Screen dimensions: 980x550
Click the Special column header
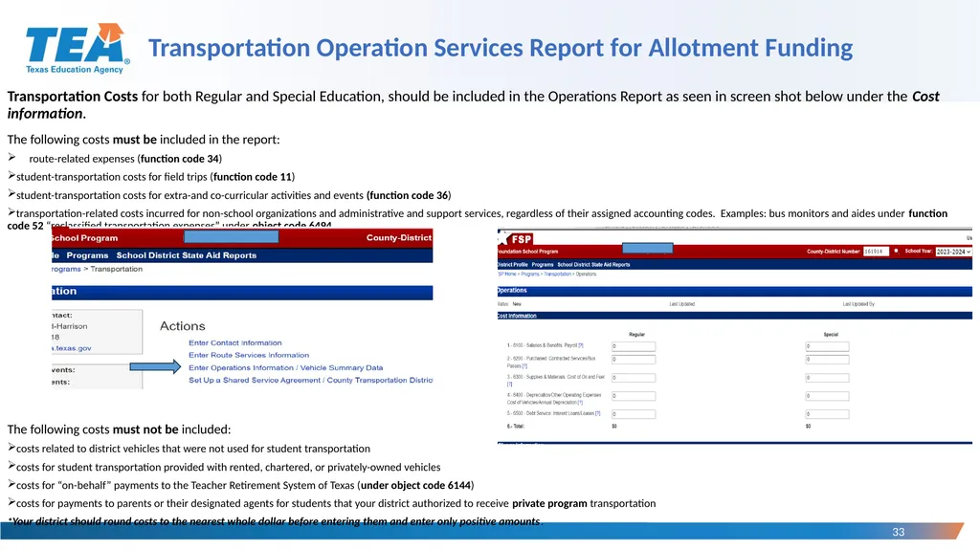[x=831, y=335]
